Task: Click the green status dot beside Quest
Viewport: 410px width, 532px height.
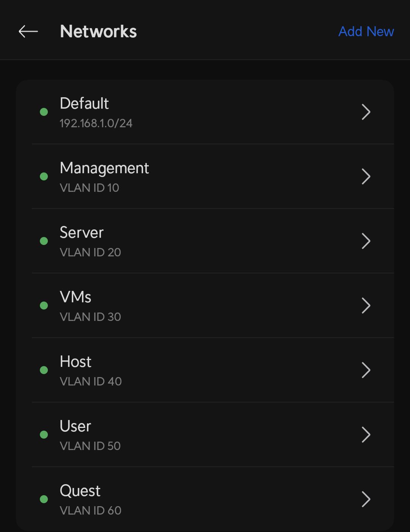Action: point(44,499)
